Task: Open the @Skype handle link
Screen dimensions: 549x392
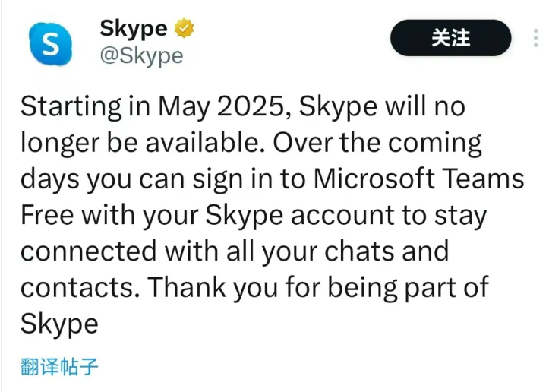Action: [x=141, y=55]
